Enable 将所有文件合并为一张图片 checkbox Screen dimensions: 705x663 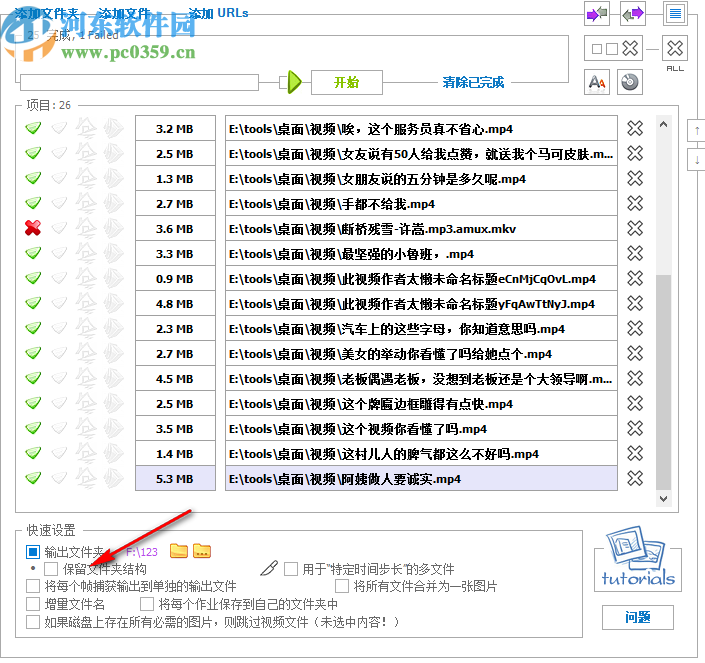(342, 586)
